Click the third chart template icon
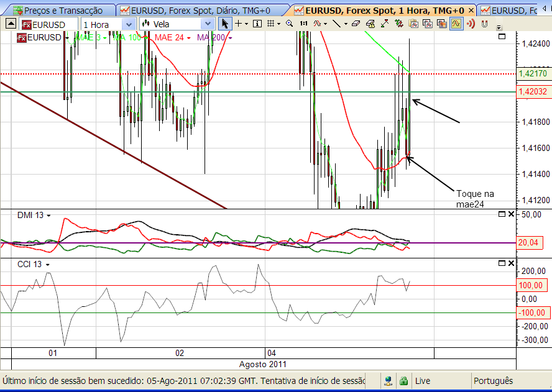The width and height of the screenshot is (552, 392). pyautogui.click(x=441, y=24)
